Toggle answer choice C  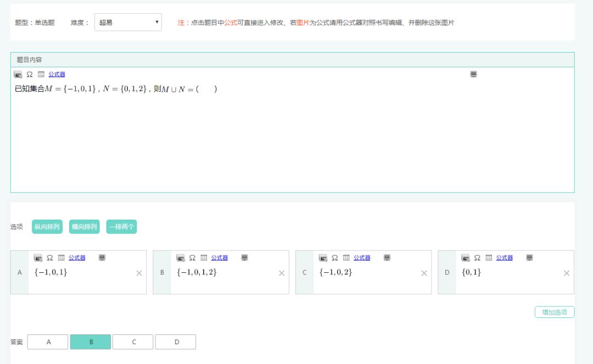pos(133,341)
